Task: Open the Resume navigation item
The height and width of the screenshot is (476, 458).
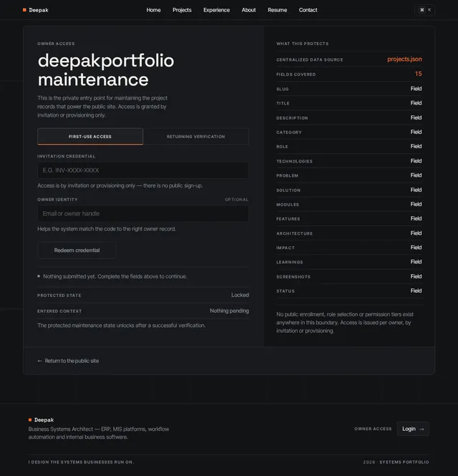Action: pyautogui.click(x=277, y=10)
